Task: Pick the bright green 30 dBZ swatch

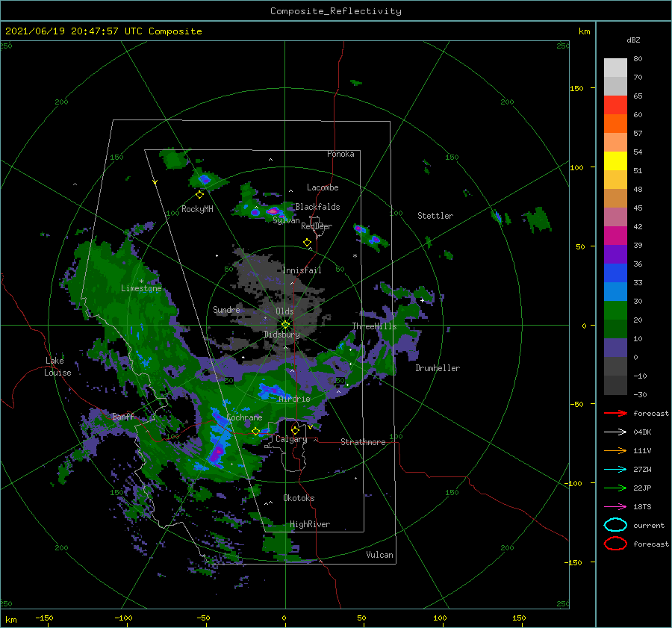Action: 615,310
